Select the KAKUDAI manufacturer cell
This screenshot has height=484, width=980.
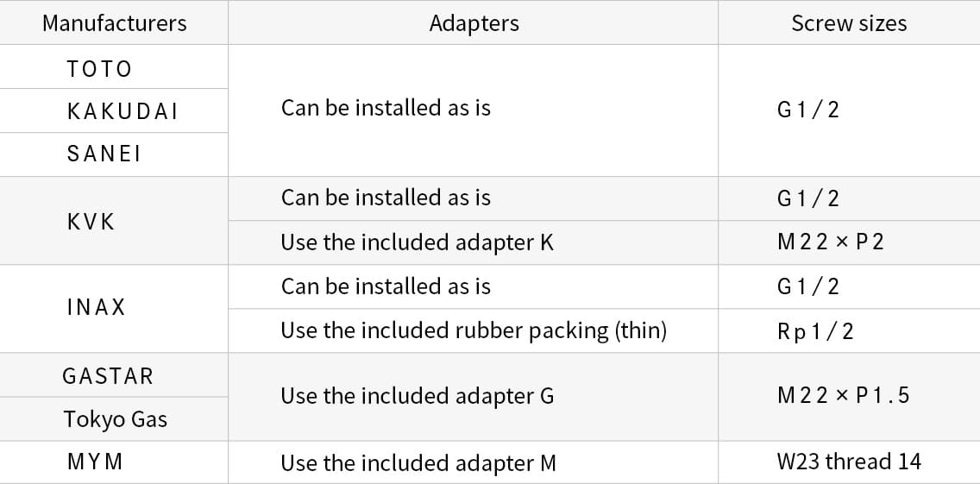pos(114,110)
